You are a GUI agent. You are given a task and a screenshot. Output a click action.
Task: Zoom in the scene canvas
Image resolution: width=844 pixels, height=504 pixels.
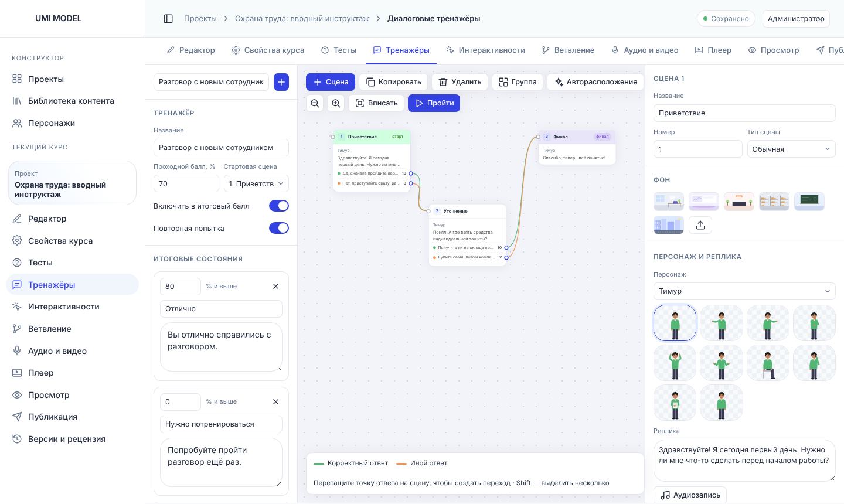pyautogui.click(x=336, y=103)
